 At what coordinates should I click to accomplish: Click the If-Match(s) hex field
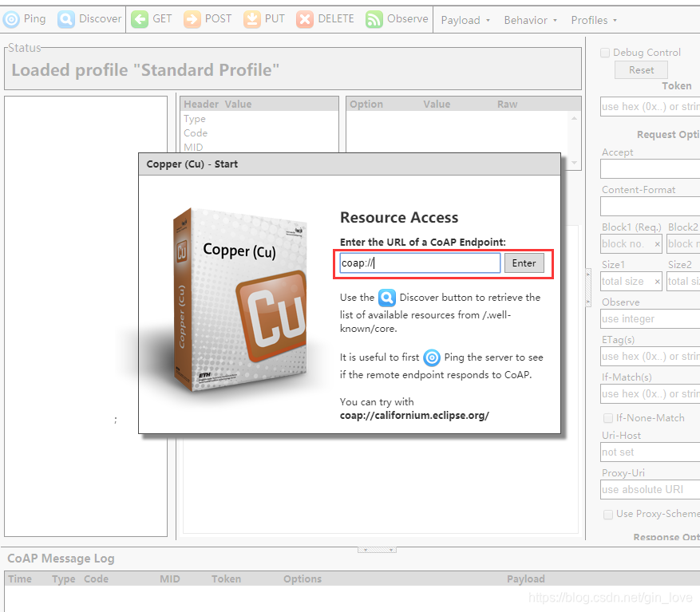pyautogui.click(x=650, y=394)
